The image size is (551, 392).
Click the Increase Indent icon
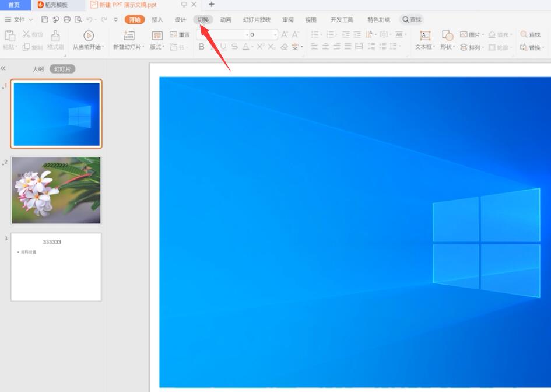point(357,34)
